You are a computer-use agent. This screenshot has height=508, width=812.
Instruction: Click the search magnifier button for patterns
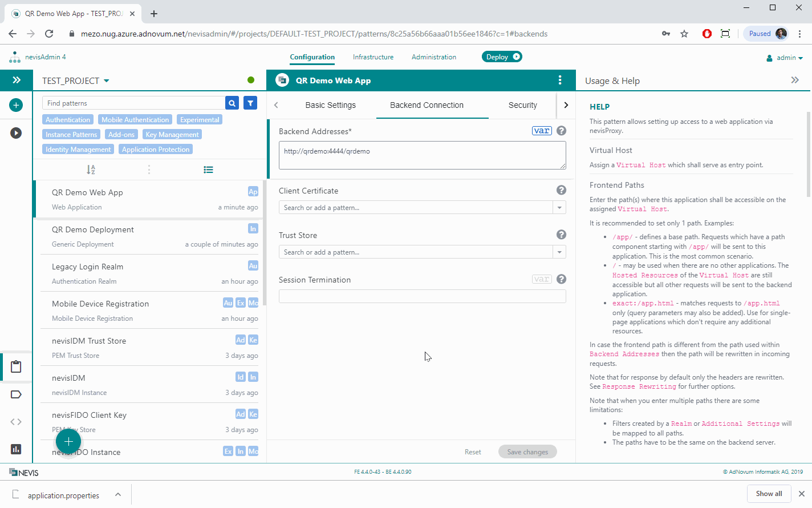(x=232, y=103)
